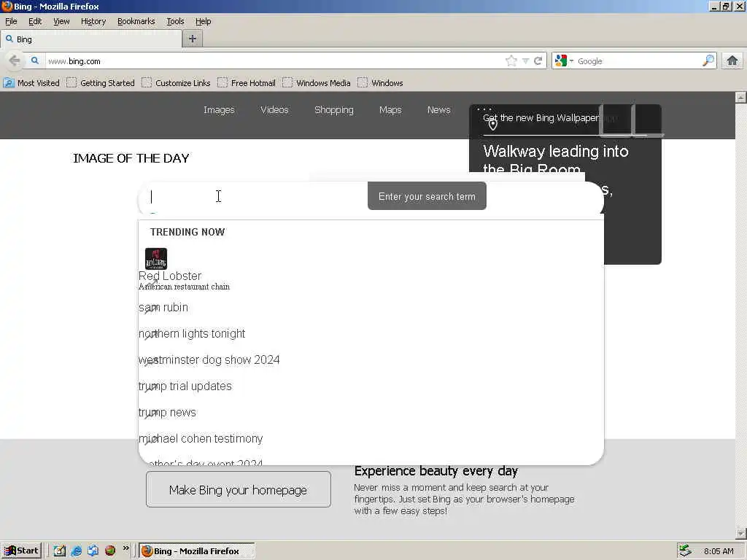Click the Red Lobster logo thumbnail

[156, 259]
